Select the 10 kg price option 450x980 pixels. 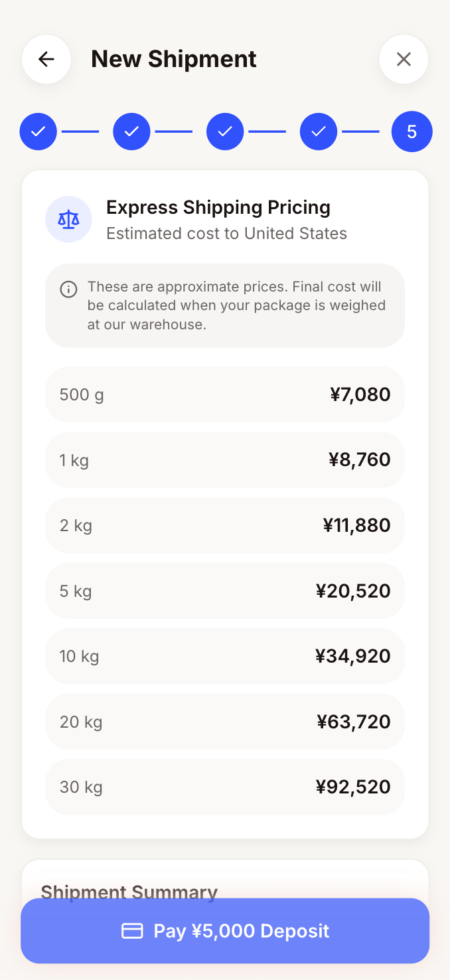point(224,656)
